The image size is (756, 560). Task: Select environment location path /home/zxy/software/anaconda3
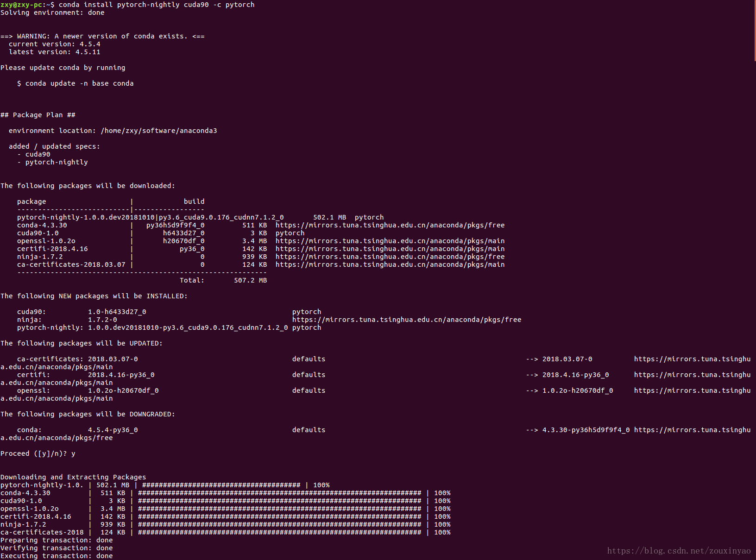pos(159,131)
